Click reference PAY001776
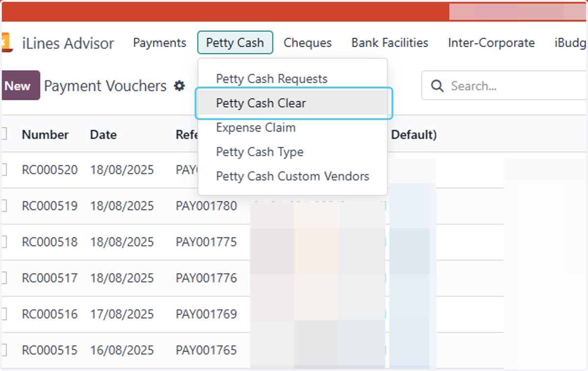 point(206,278)
